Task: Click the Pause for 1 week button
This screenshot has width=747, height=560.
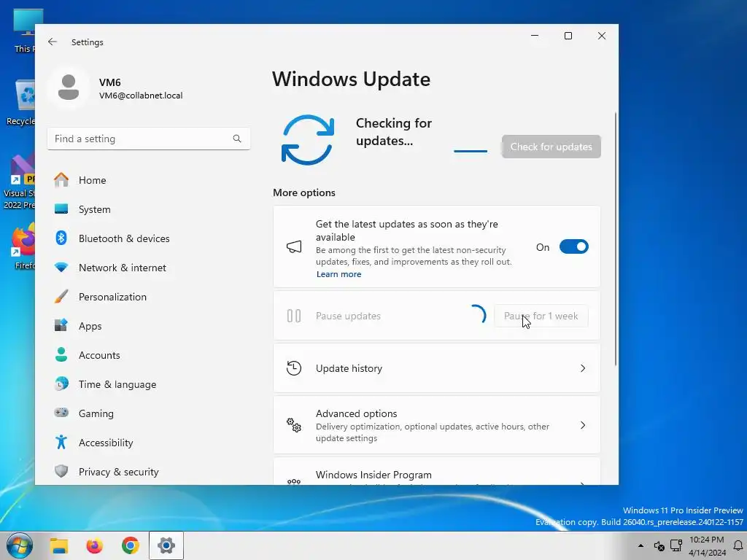Action: click(x=541, y=316)
